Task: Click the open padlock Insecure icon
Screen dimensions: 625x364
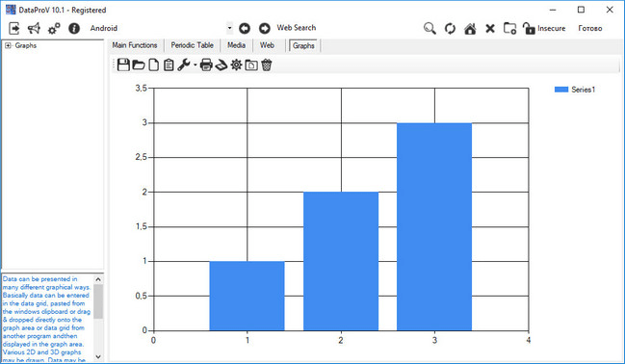Action: click(529, 28)
